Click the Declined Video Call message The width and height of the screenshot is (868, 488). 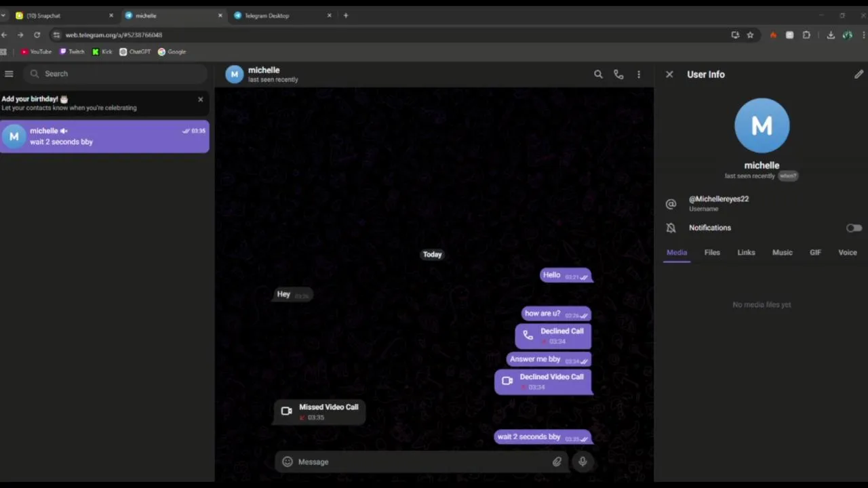point(543,381)
